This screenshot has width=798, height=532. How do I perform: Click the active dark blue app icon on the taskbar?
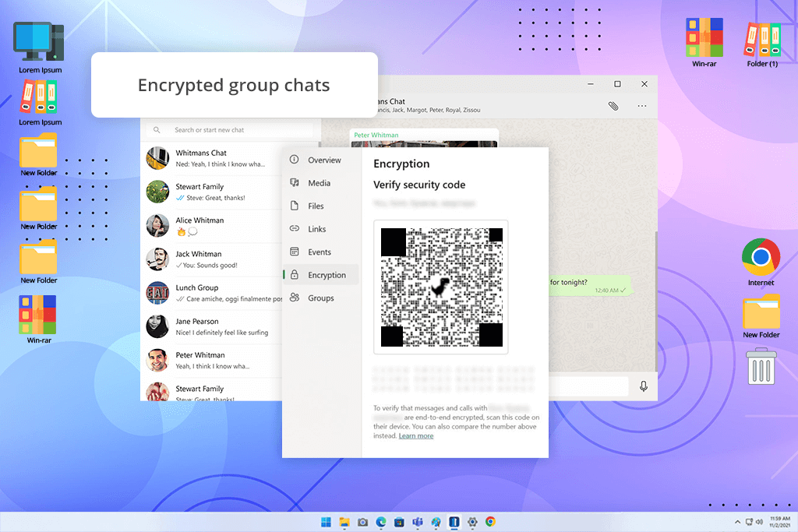click(x=454, y=522)
